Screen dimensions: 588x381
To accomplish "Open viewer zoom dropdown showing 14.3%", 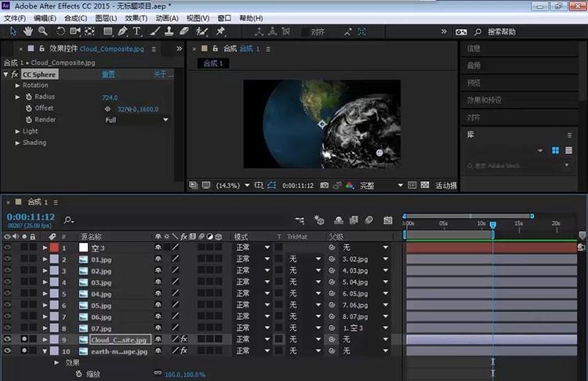I will point(232,186).
